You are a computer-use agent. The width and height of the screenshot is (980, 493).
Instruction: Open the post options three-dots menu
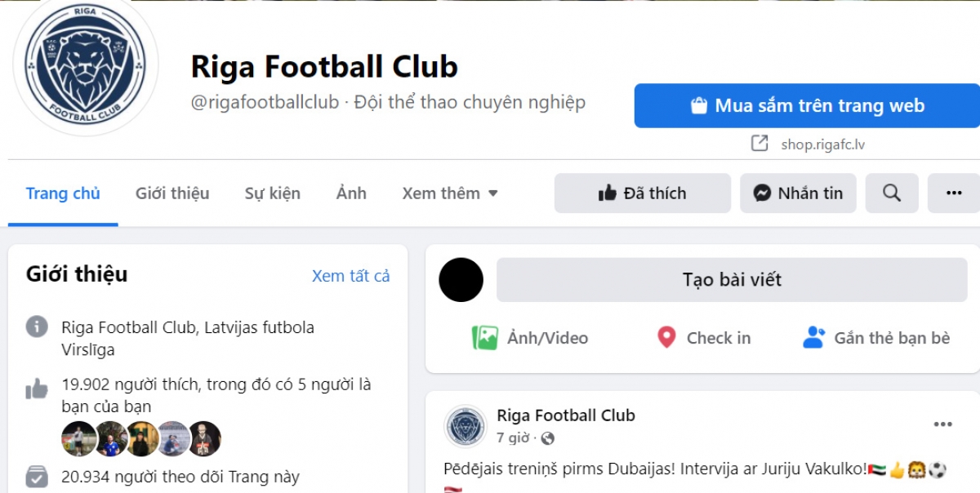943,424
